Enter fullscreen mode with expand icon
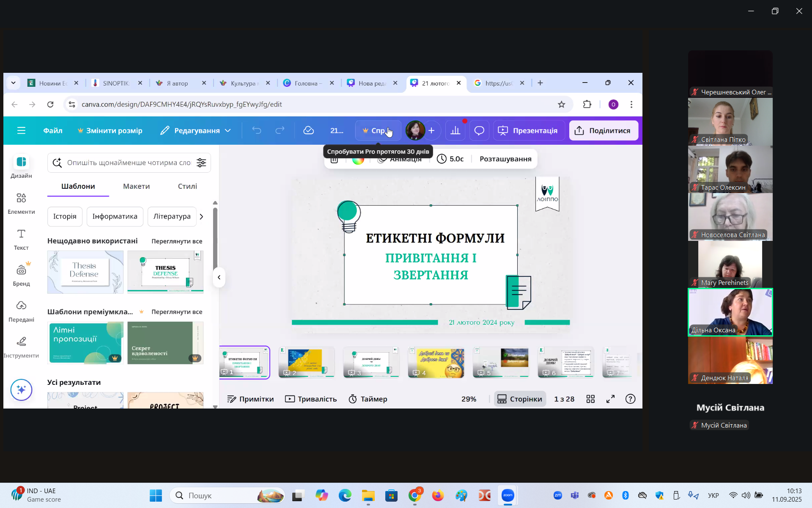Screen dimensions: 812x508 [610, 399]
